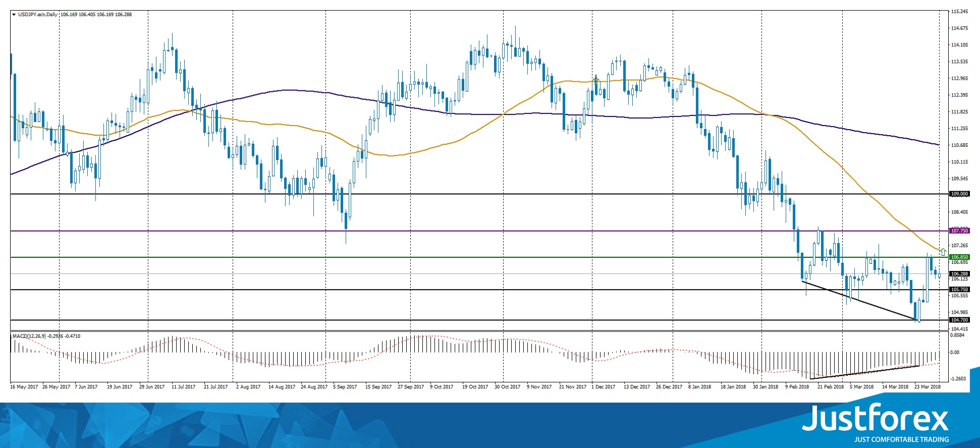Click the 112.395 value on price axis
980x448 pixels.
tap(959, 95)
